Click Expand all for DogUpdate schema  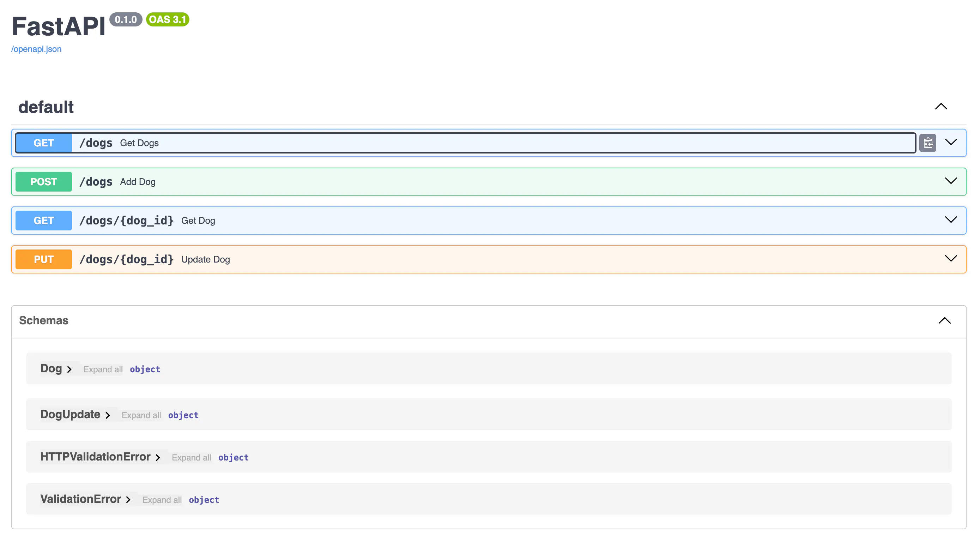(x=141, y=415)
